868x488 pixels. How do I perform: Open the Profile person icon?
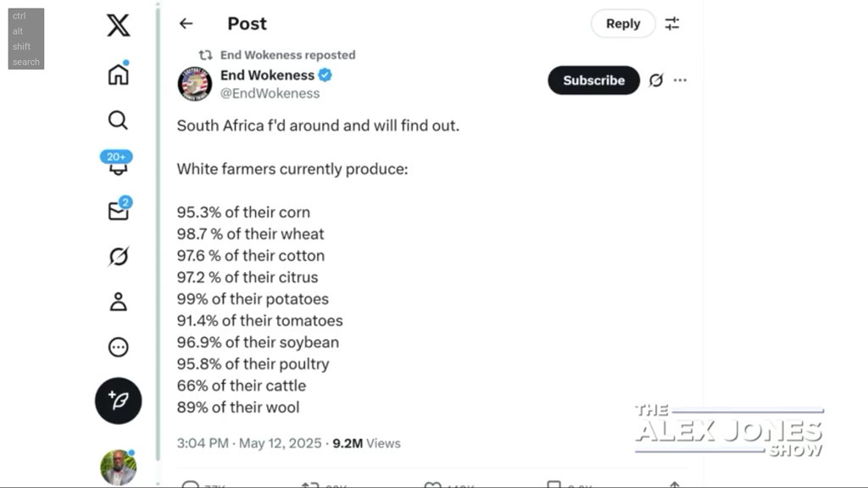click(119, 302)
